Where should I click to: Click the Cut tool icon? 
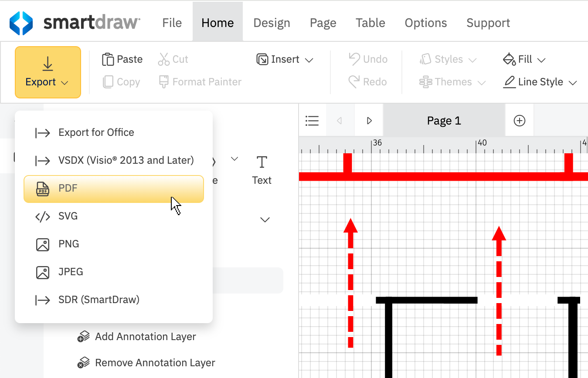click(173, 59)
